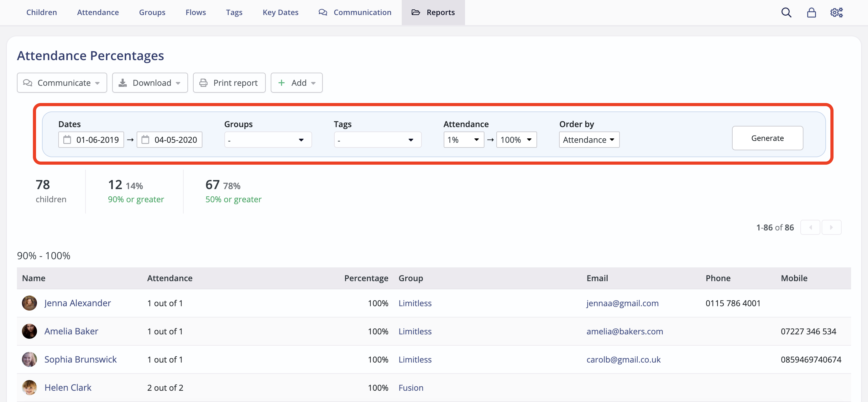This screenshot has height=402, width=868.
Task: Click the previous page arrow
Action: [x=810, y=227]
